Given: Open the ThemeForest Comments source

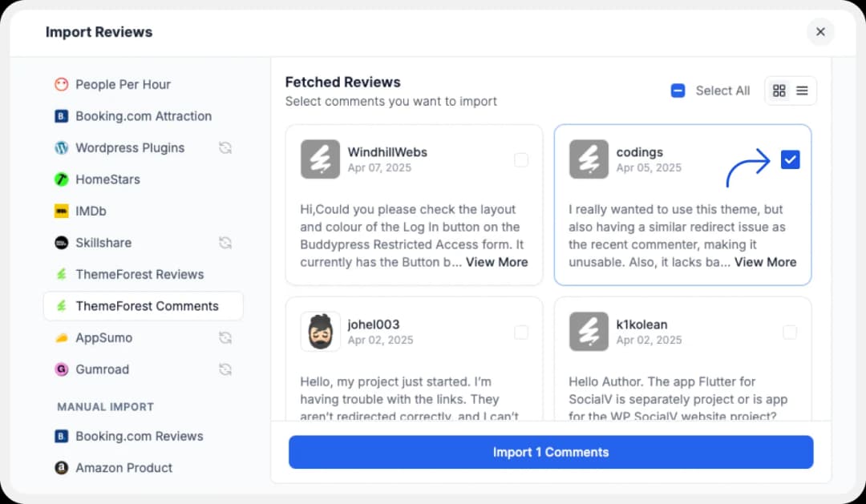Looking at the screenshot, I should (146, 306).
